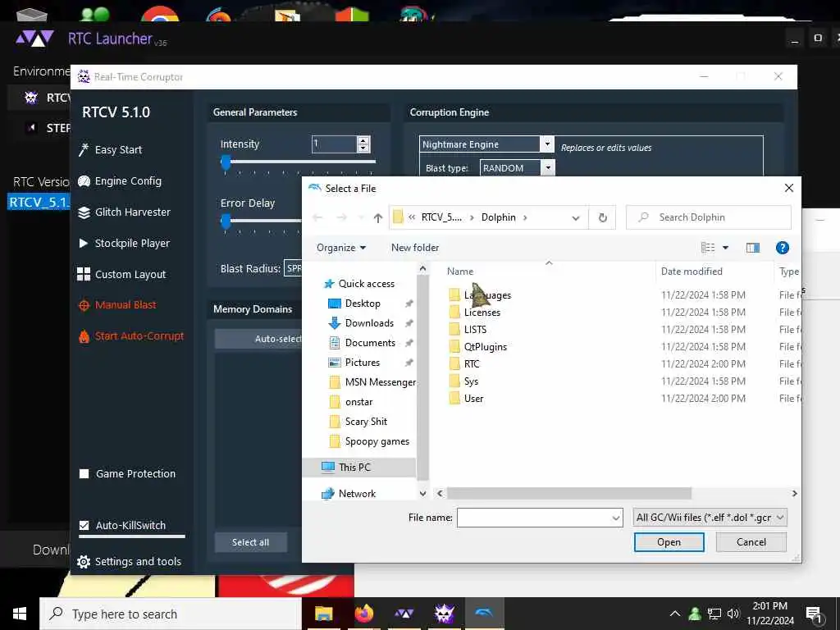Screen dimensions: 840x630
Task: Open the Organize menu
Action: 341,248
